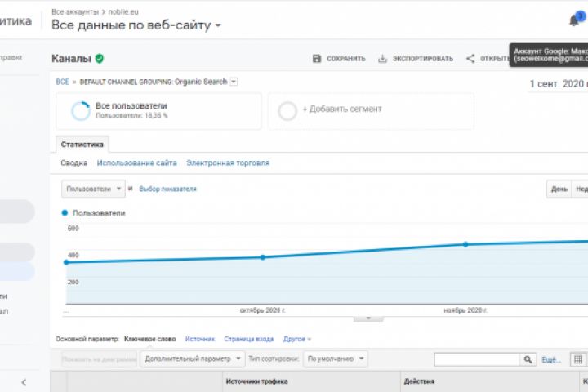
Task: Select 'Источник' primary dimension
Action: pyautogui.click(x=200, y=339)
